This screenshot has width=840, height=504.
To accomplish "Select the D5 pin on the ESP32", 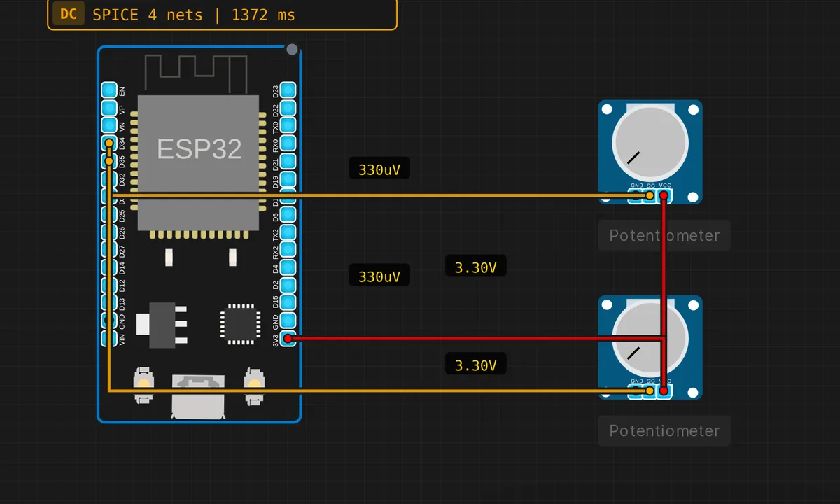I will pyautogui.click(x=288, y=214).
